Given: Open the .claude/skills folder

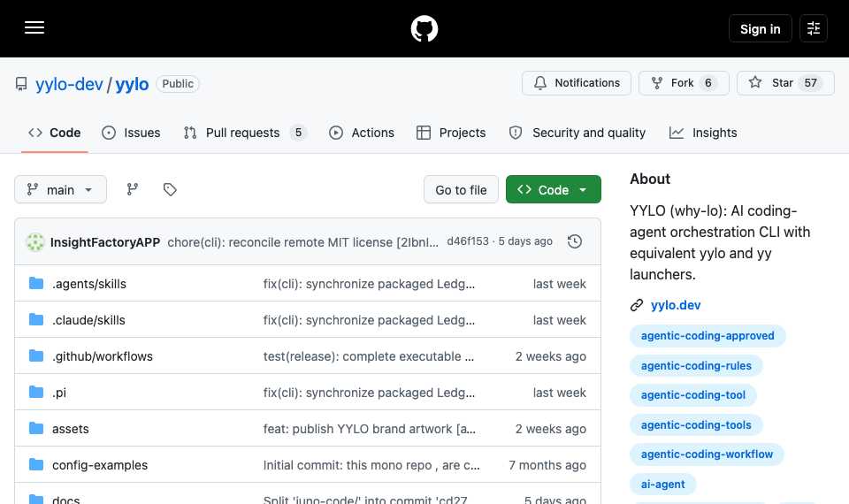Looking at the screenshot, I should [x=88, y=320].
